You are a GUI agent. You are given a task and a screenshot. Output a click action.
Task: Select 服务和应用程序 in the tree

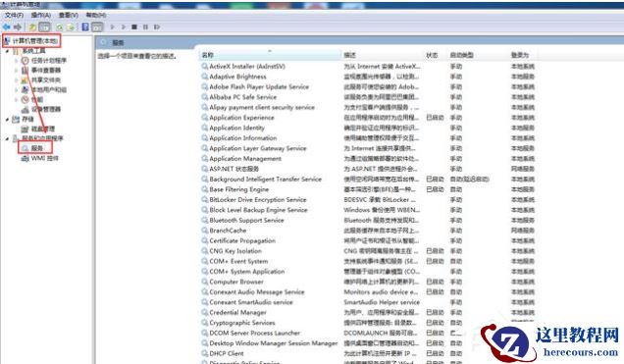click(42, 138)
